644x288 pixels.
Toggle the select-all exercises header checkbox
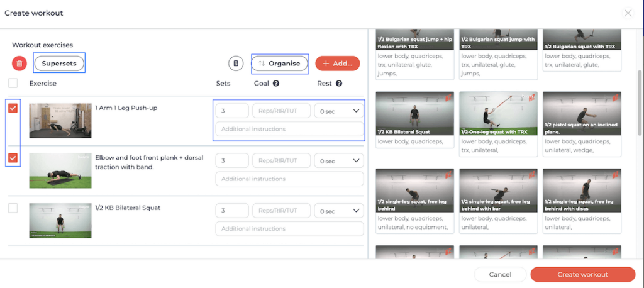pyautogui.click(x=13, y=83)
